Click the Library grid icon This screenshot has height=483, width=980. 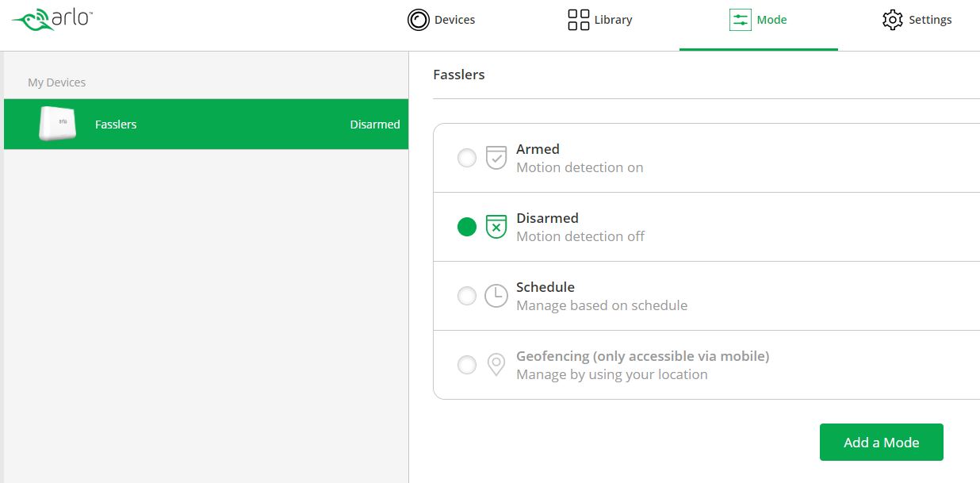(579, 20)
